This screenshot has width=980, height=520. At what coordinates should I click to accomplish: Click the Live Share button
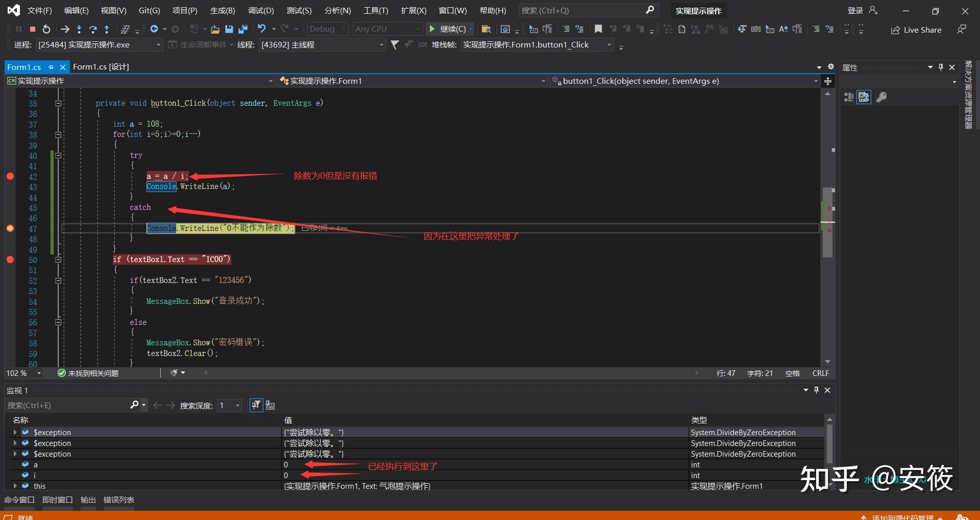[916, 30]
